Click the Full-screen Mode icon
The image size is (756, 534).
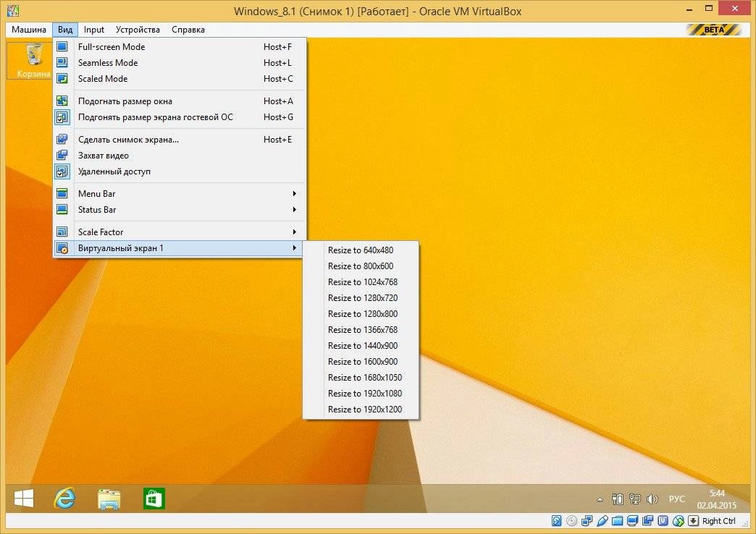[x=62, y=47]
